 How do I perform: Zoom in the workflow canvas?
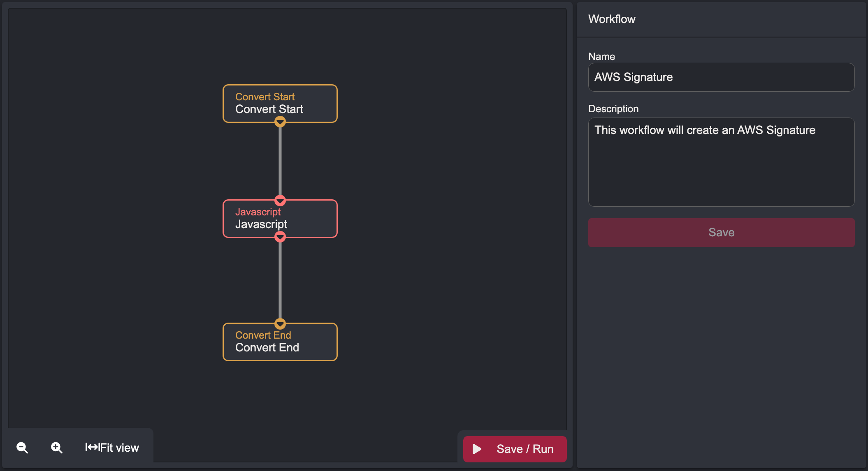(x=57, y=448)
